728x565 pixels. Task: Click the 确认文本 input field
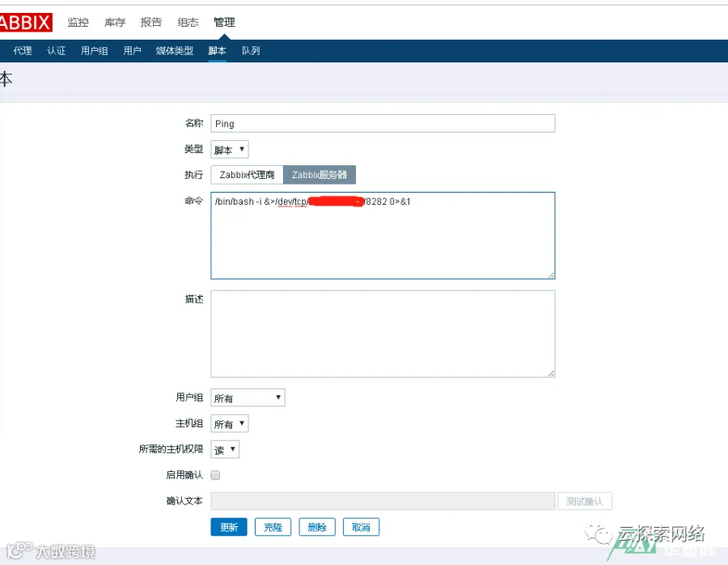pyautogui.click(x=383, y=501)
